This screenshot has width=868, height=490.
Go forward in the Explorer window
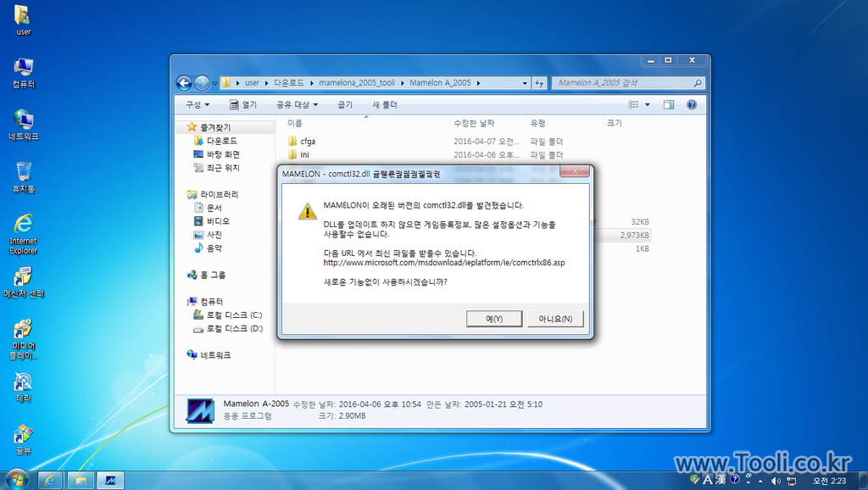pos(202,83)
